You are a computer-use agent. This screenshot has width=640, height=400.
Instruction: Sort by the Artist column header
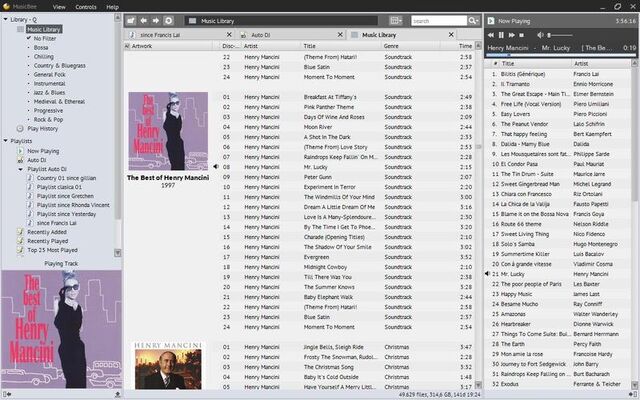(271, 46)
